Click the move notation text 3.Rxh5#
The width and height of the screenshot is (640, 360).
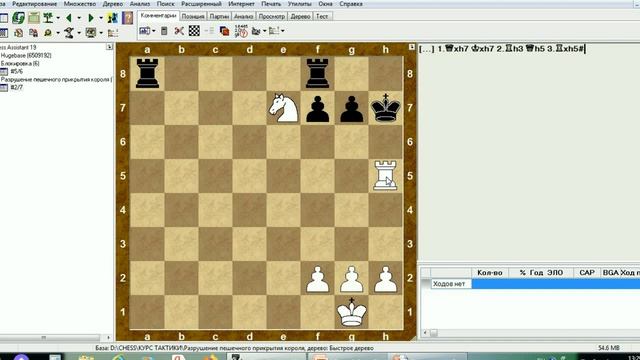(x=566, y=49)
